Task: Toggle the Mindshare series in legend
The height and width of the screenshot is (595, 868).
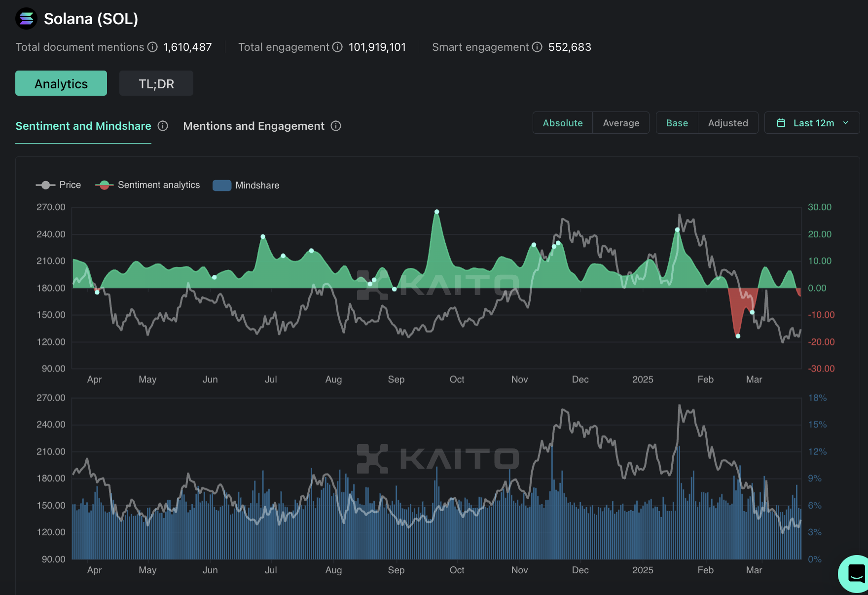Action: pos(246,186)
